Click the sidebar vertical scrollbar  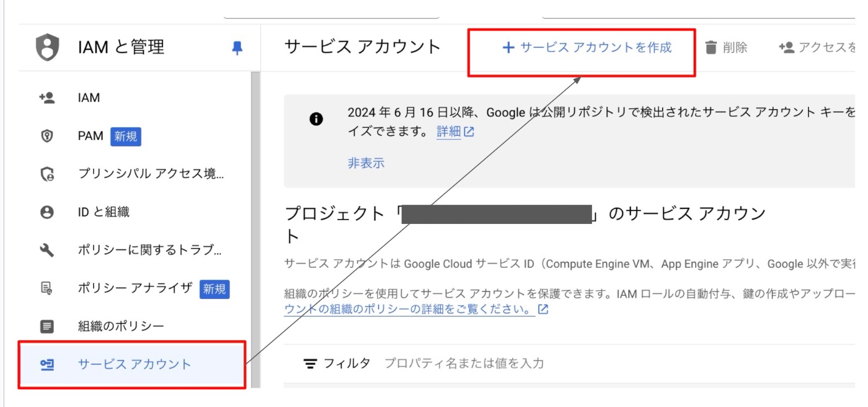click(255, 230)
